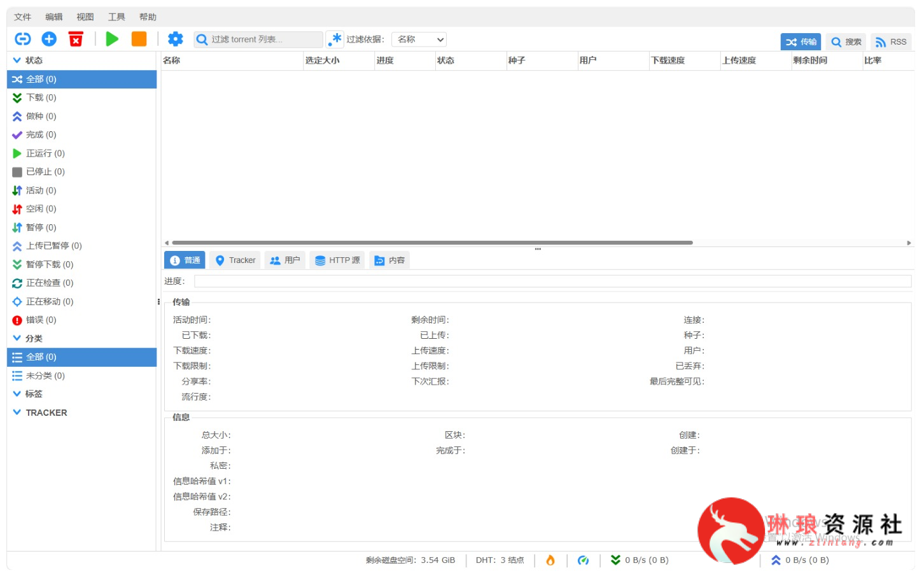Click the DHT: 3 结点 status text

click(x=500, y=560)
